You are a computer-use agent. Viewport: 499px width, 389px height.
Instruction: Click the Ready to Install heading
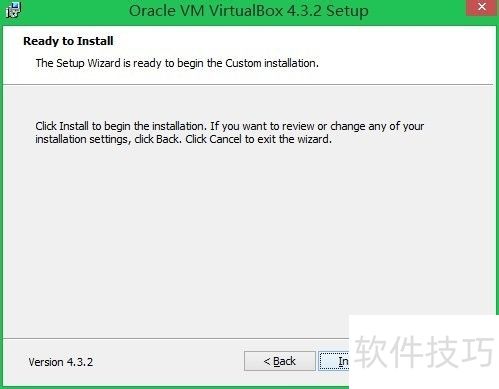pyautogui.click(x=68, y=41)
